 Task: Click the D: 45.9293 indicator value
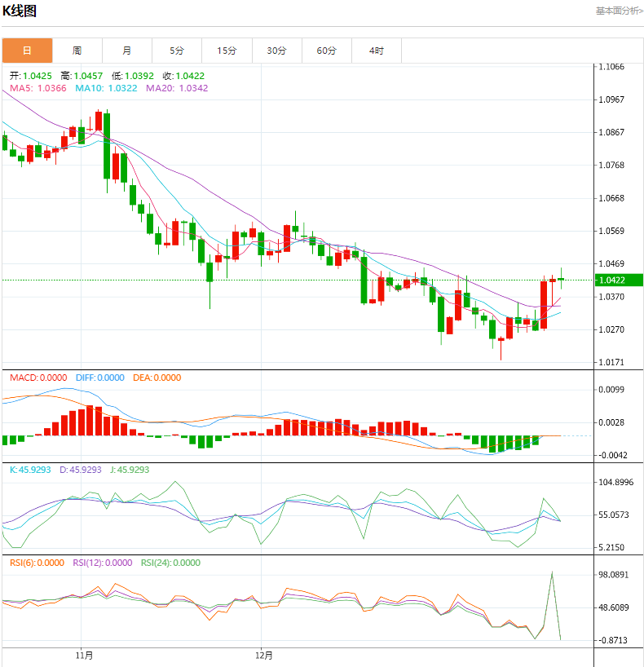(x=81, y=470)
